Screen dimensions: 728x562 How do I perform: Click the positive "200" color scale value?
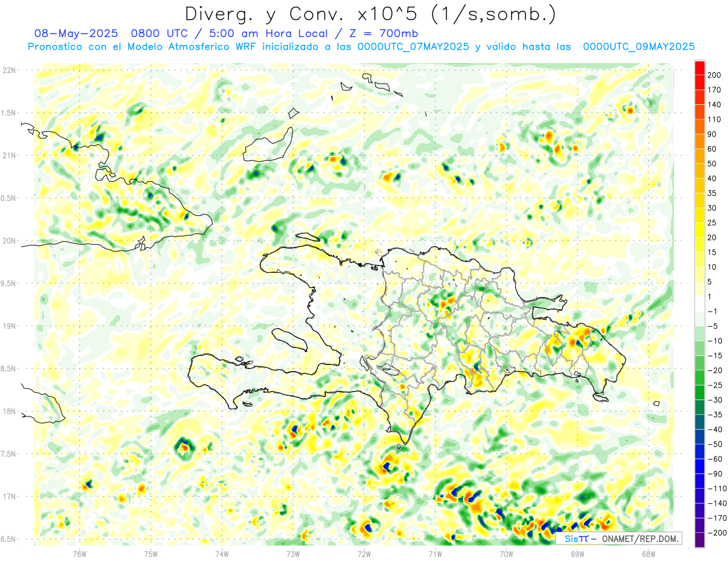(x=715, y=75)
